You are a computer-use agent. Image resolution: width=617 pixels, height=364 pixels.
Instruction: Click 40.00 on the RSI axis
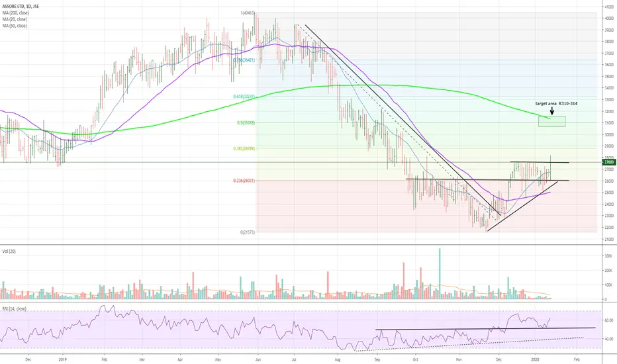[x=609, y=339]
